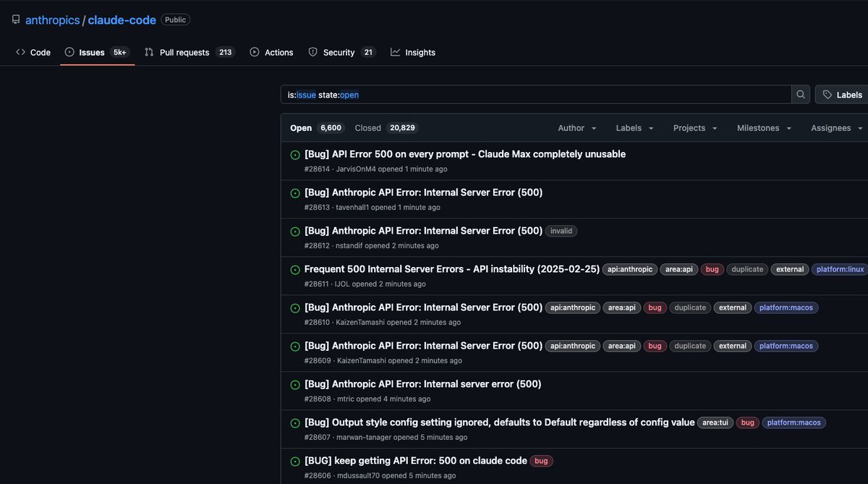This screenshot has width=868, height=484.
Task: Click the open-issue icon for #28613
Action: coord(295,193)
